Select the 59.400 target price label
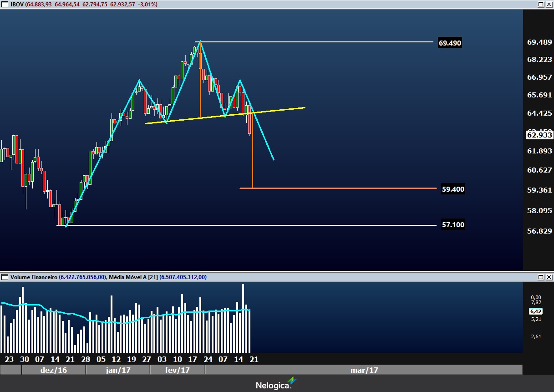 tap(453, 189)
